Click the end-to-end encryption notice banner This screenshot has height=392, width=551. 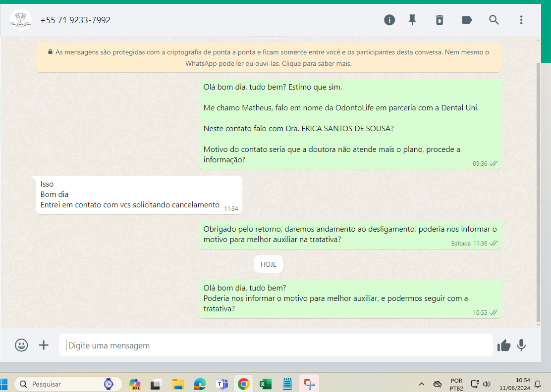(268, 58)
